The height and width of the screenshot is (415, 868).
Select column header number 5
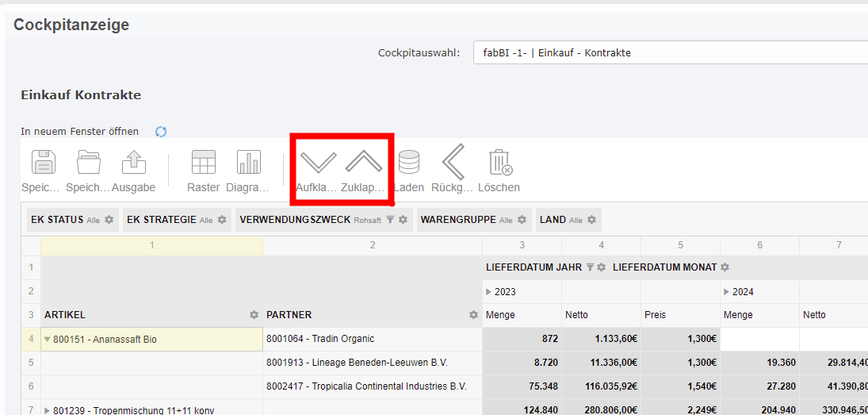[681, 245]
